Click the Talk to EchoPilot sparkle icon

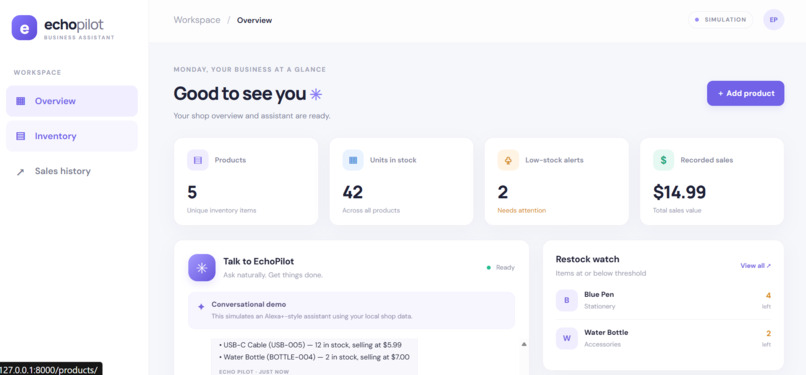tap(202, 268)
